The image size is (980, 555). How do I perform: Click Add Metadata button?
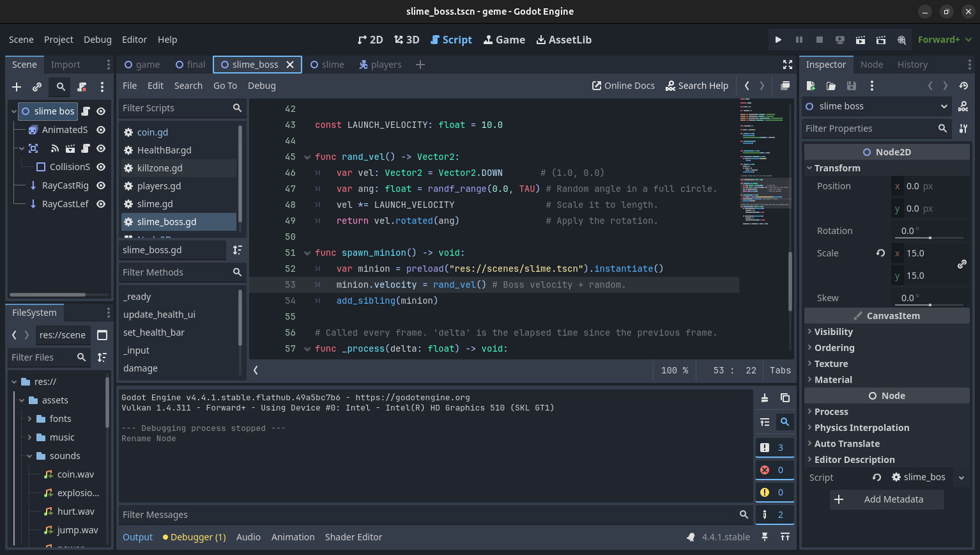tap(887, 499)
